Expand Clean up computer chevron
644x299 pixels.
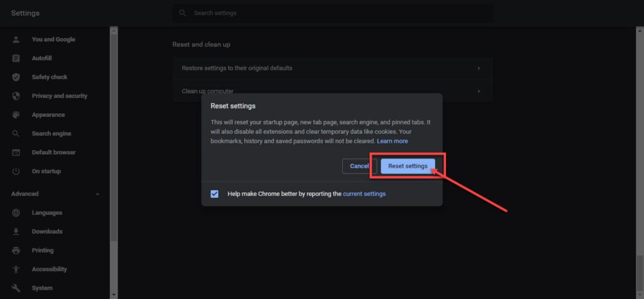(479, 91)
